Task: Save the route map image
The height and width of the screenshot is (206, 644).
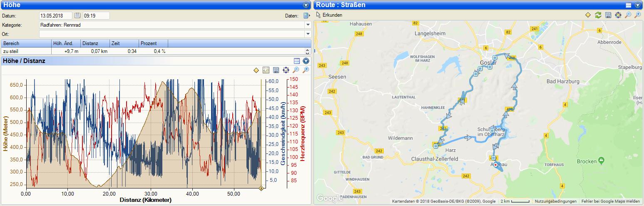Action: coord(608,15)
